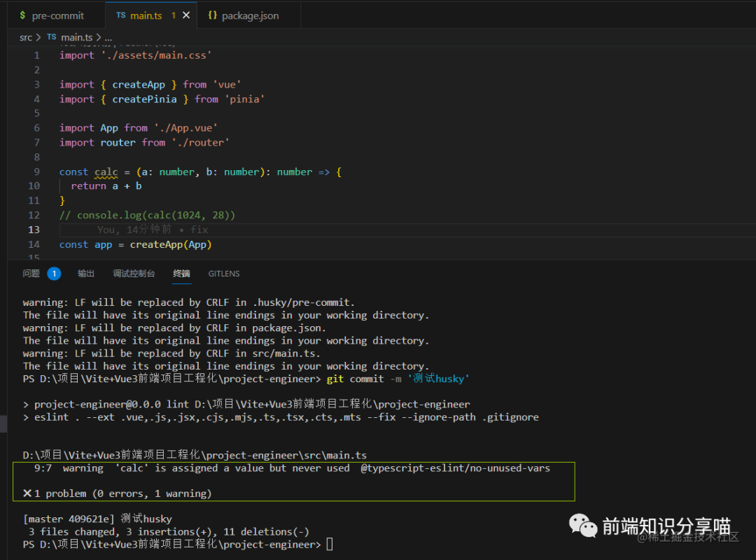Click the '[master 409621e]' commit result line
The height and width of the screenshot is (560, 756).
[97, 519]
